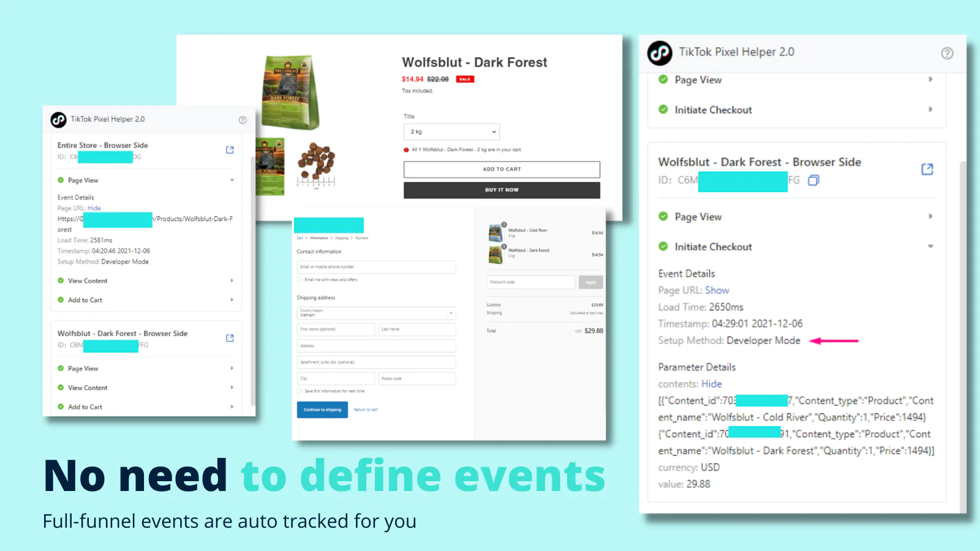The image size is (980, 551).
Task: Click the help icon in the large right Pixel Helper panel
Action: tap(947, 53)
